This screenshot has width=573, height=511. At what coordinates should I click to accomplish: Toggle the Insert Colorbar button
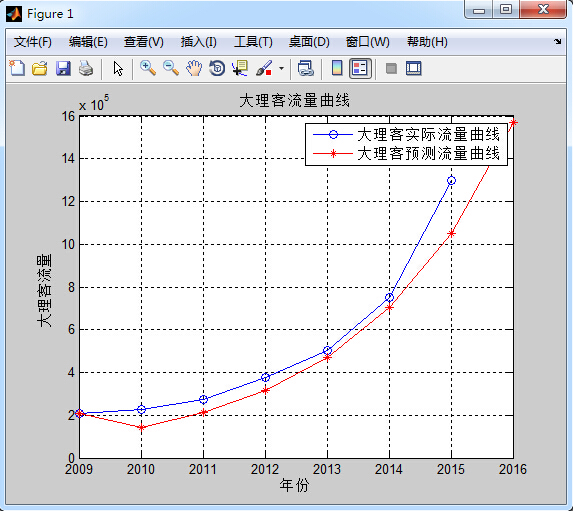coord(337,68)
